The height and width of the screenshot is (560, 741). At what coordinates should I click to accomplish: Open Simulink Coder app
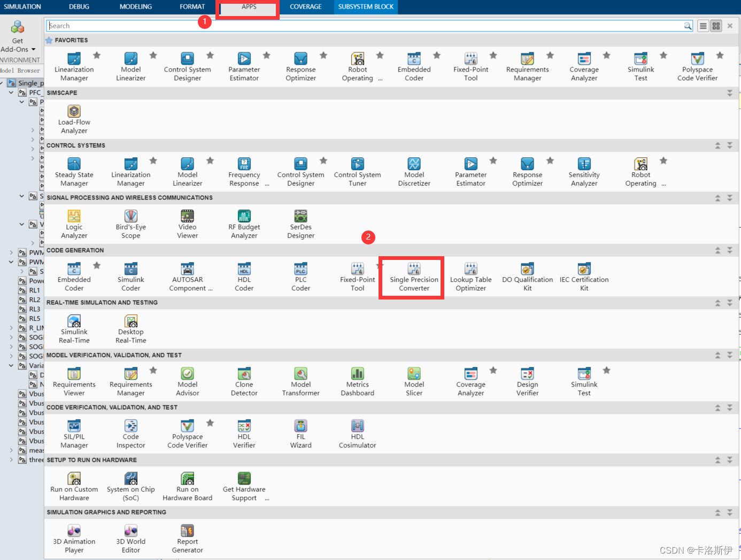pyautogui.click(x=130, y=277)
